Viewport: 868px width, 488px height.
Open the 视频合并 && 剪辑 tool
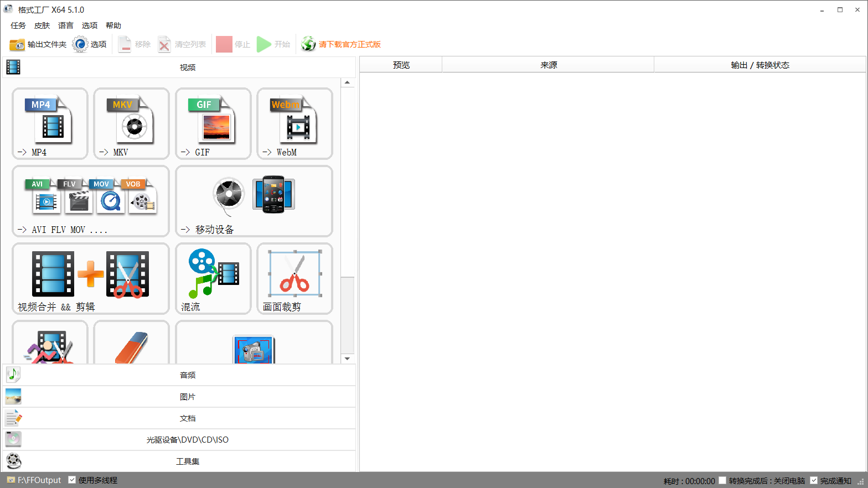[x=91, y=278]
